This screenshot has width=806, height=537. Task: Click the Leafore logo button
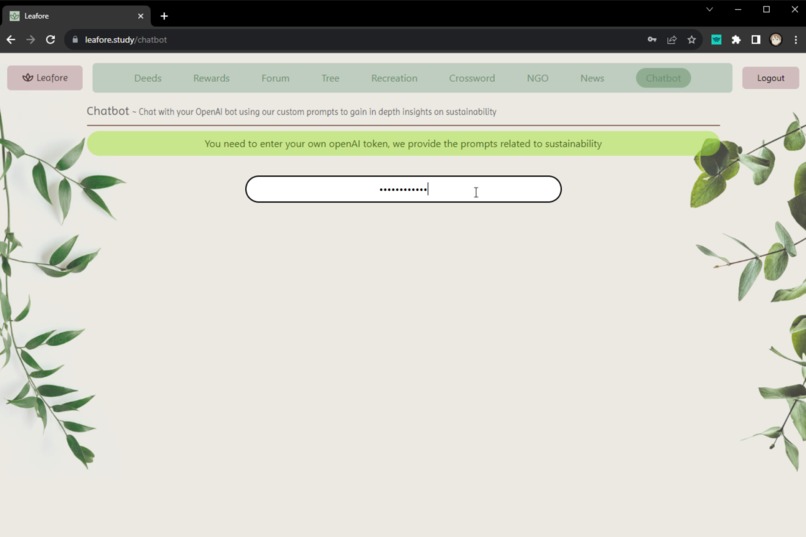pos(45,78)
